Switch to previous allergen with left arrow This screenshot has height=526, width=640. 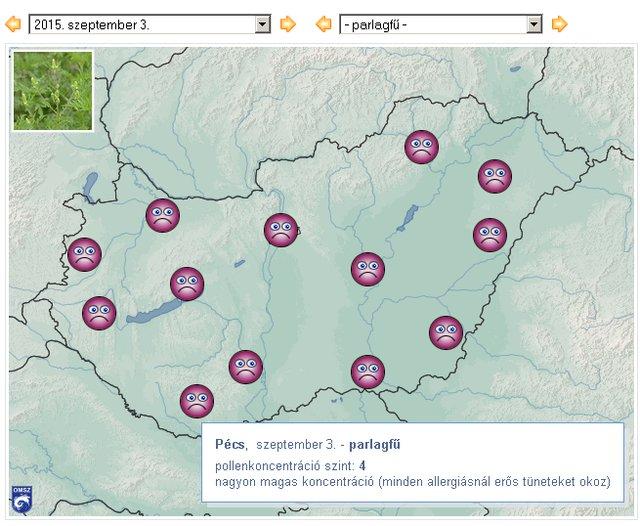click(x=324, y=24)
